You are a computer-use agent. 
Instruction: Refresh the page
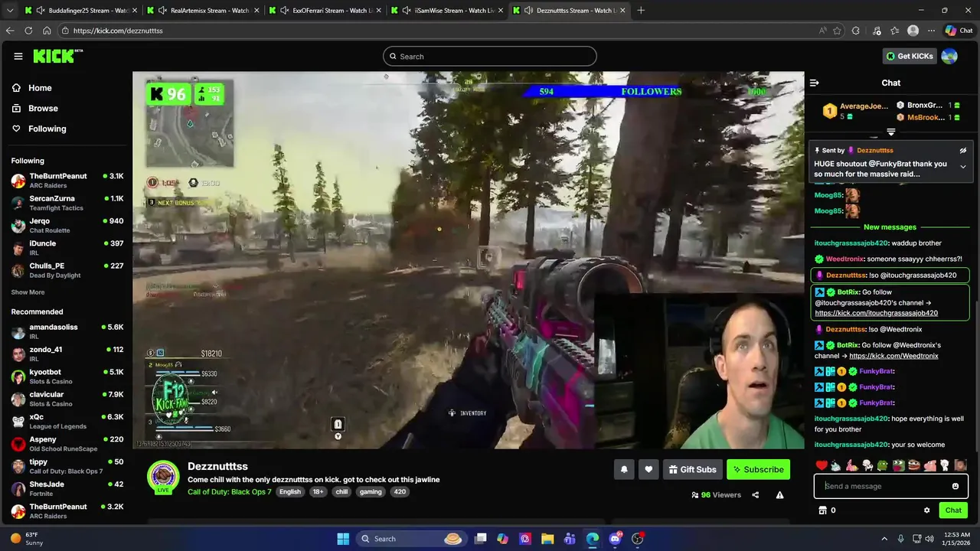coord(28,31)
